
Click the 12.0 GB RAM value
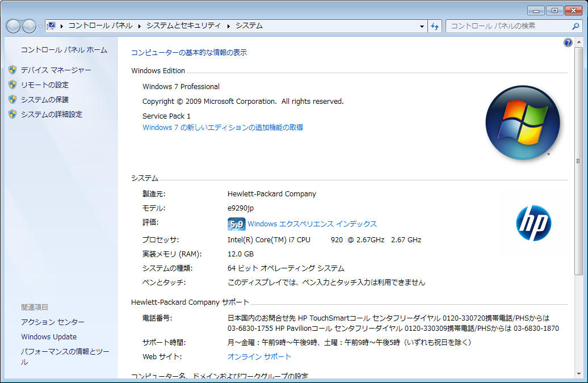pos(241,254)
